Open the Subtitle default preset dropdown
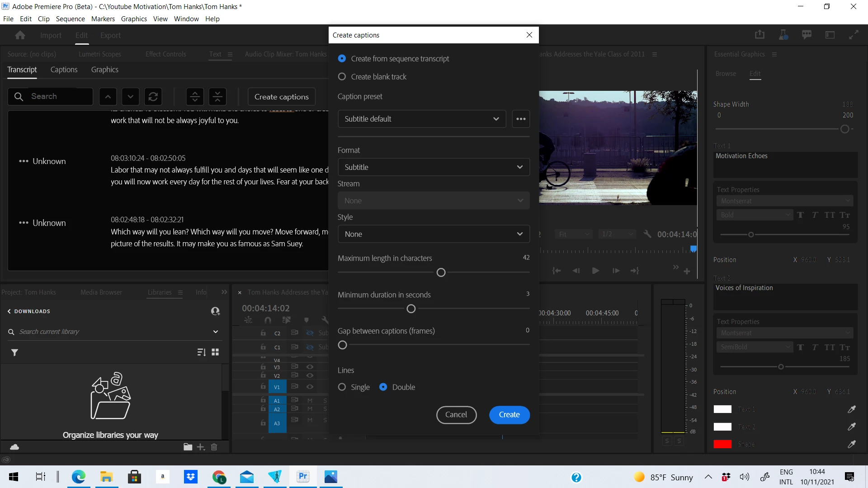868x488 pixels. pyautogui.click(x=421, y=119)
